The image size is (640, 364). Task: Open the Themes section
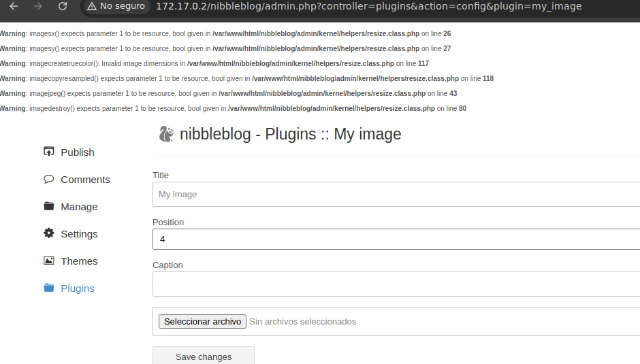[79, 261]
